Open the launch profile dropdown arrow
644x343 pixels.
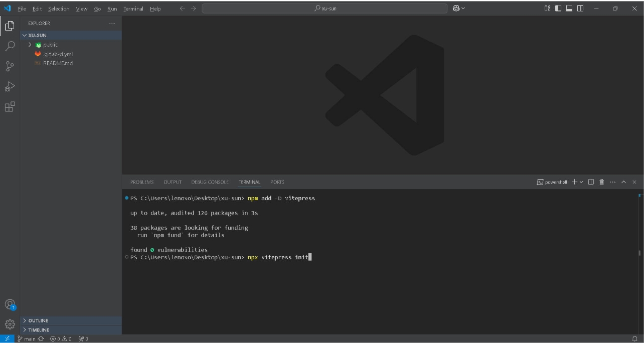(581, 182)
